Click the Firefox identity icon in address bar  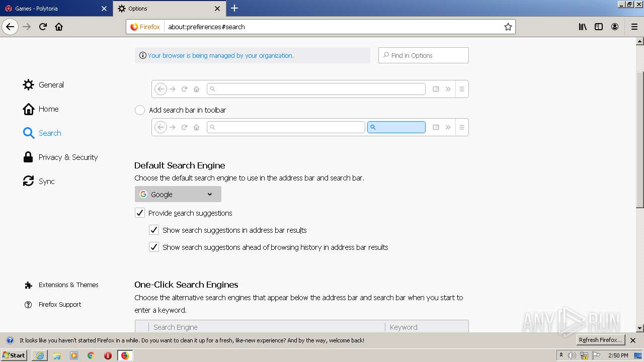(145, 27)
